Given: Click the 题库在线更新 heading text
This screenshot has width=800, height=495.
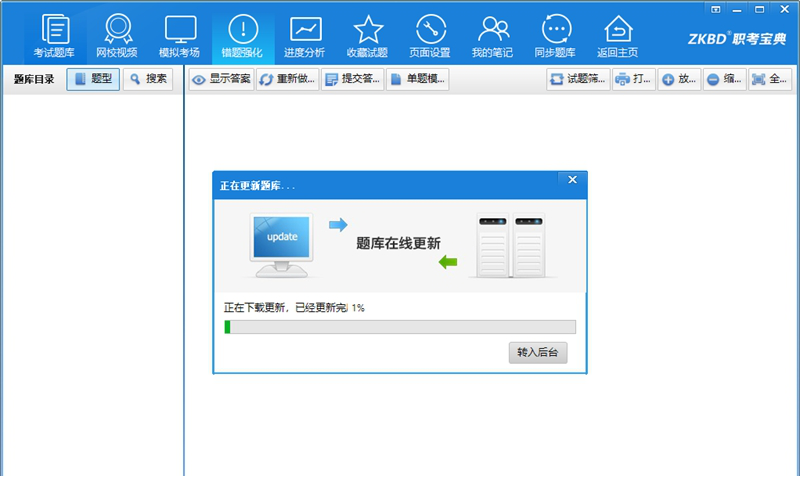Looking at the screenshot, I should [398, 243].
